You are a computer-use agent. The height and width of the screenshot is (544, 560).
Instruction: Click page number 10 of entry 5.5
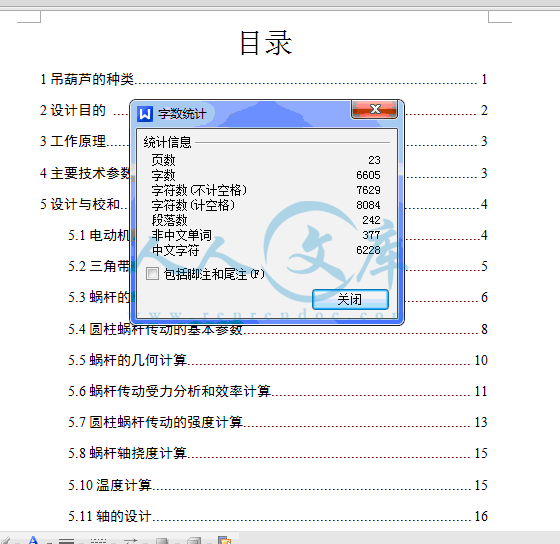pos(481,360)
